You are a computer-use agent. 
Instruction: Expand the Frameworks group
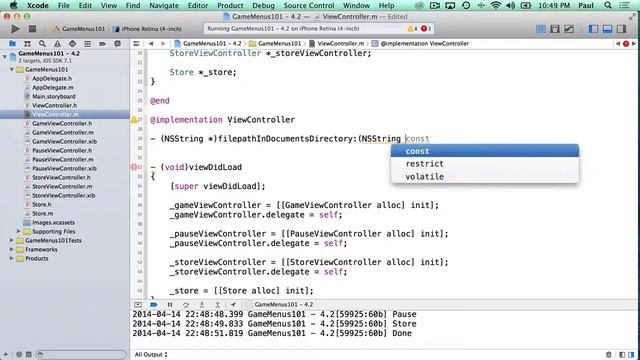(x=12, y=249)
